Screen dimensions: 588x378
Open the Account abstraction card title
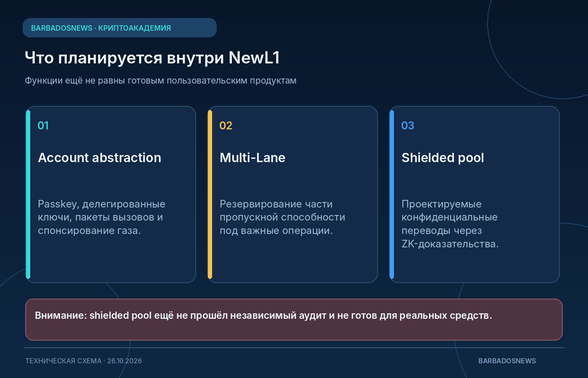pyautogui.click(x=100, y=157)
